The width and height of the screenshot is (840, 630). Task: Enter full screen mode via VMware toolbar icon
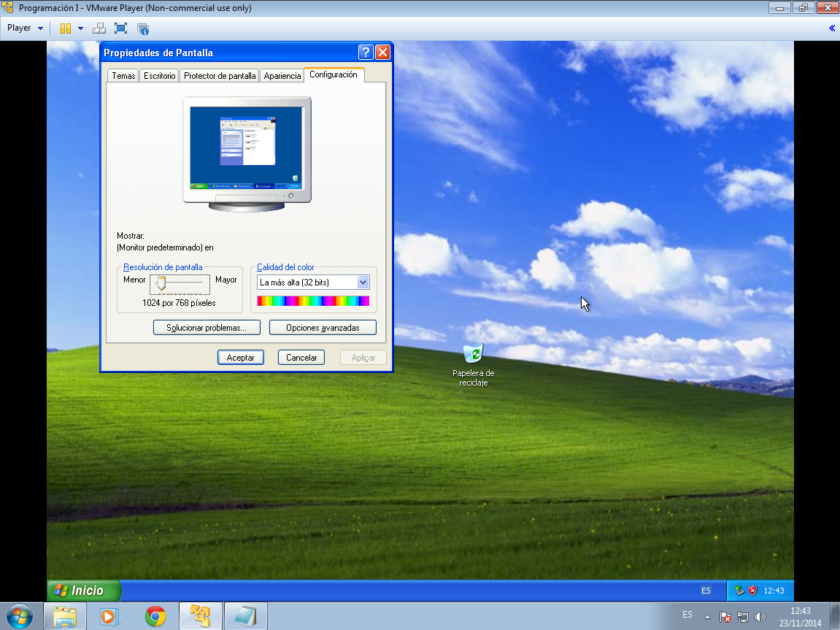[120, 28]
